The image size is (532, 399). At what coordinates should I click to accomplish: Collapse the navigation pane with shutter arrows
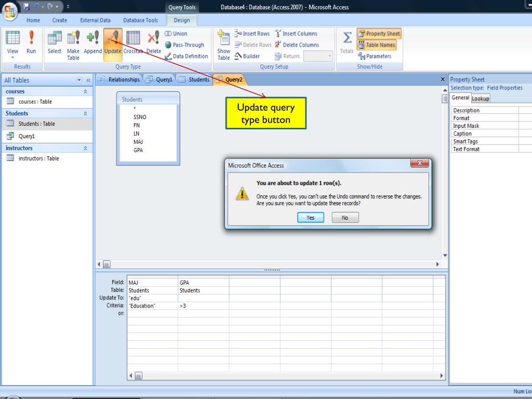pos(88,80)
